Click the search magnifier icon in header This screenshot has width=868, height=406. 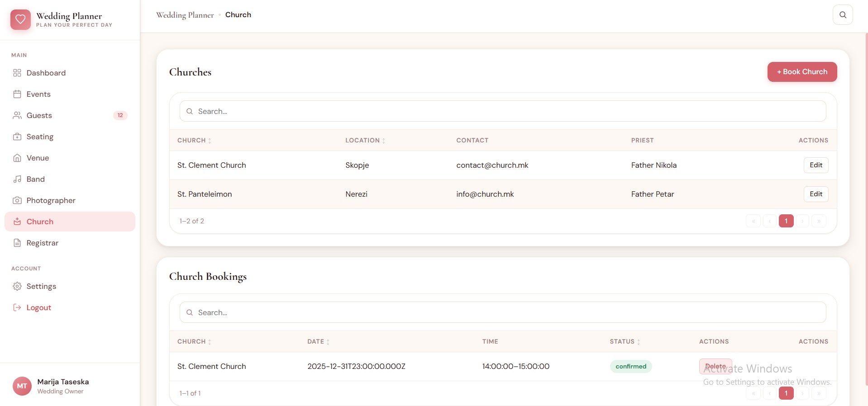842,15
